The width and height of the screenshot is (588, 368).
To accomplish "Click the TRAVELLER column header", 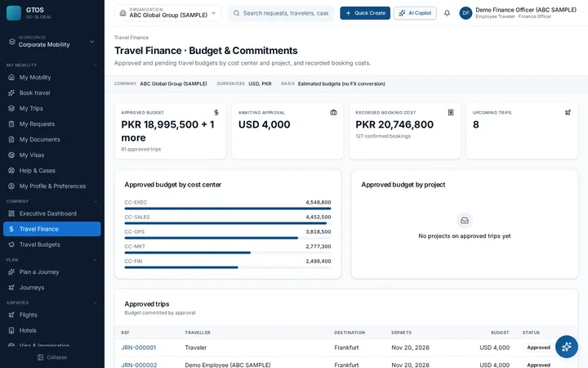I will [x=198, y=333].
